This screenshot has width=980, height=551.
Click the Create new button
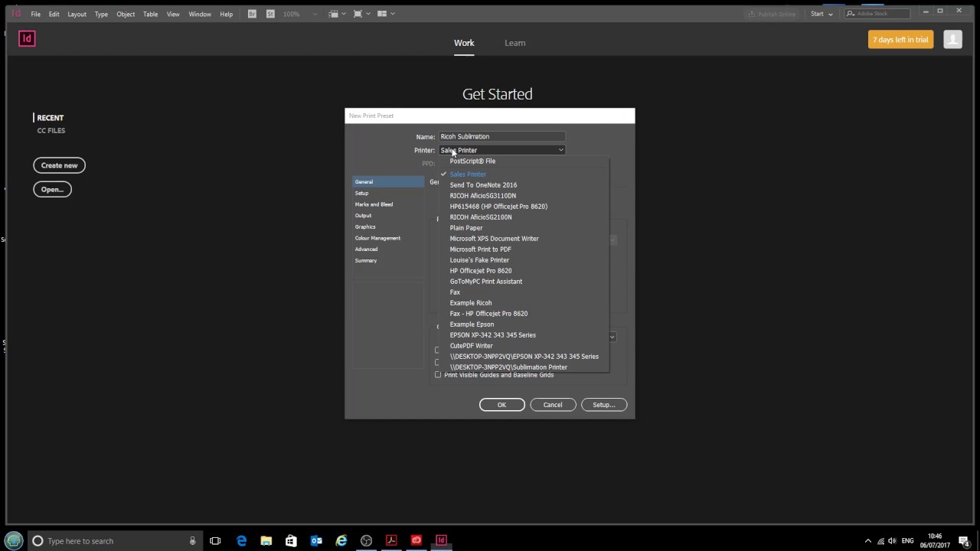click(x=60, y=165)
